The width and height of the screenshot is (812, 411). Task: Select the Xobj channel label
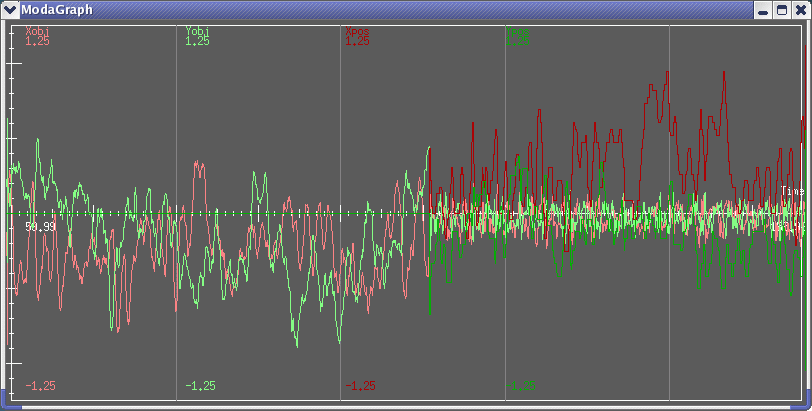coord(38,32)
